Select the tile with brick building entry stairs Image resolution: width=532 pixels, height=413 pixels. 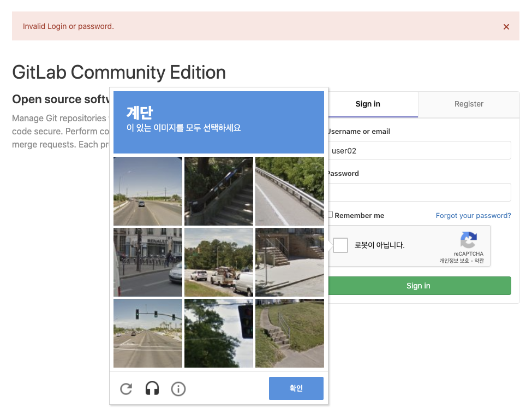[289, 262]
